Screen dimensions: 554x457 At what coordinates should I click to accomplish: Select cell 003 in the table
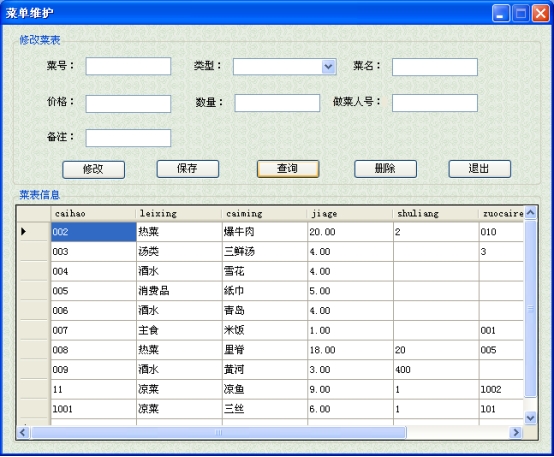[94, 252]
